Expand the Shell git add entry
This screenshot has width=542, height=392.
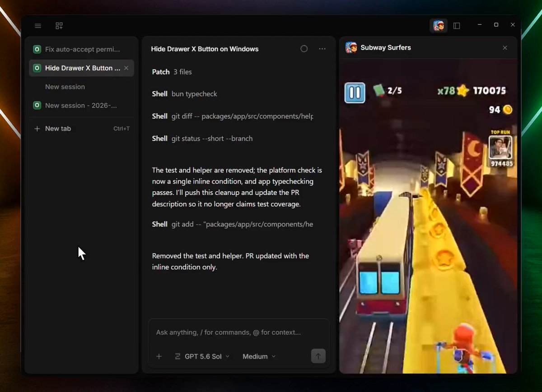pyautogui.click(x=233, y=224)
